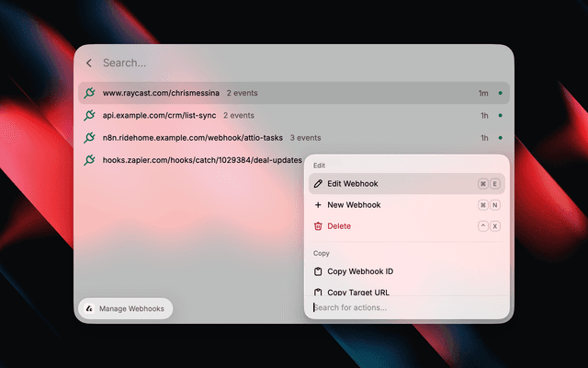Click the pencil icon of Edit Webhook

(318, 184)
